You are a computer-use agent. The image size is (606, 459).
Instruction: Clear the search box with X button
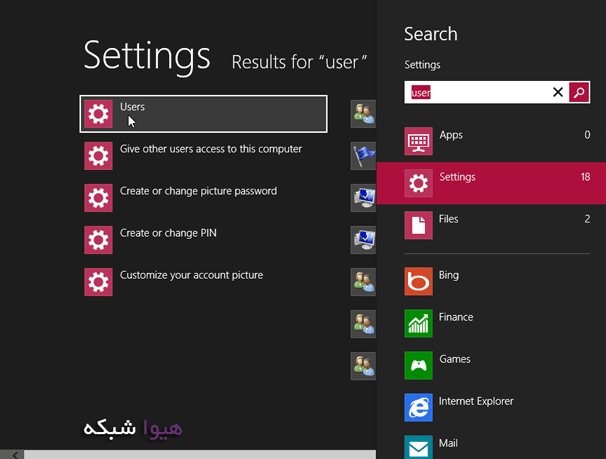[x=558, y=92]
